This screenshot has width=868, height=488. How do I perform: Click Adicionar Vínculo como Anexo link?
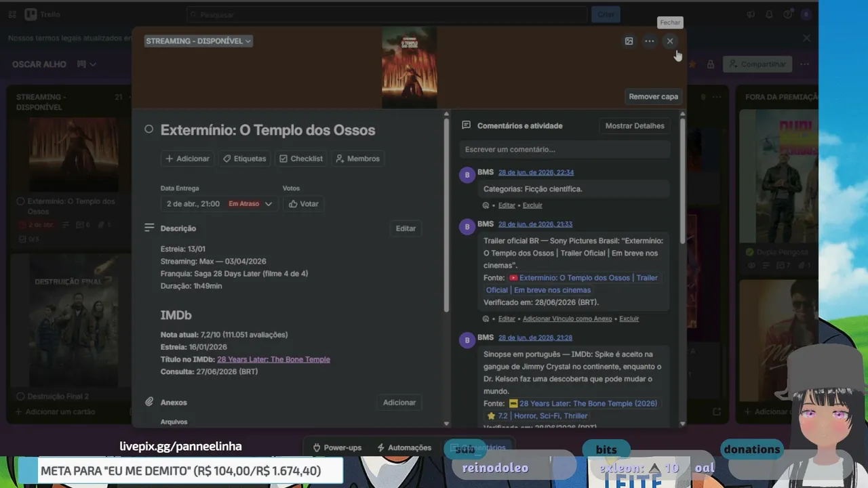click(x=567, y=319)
